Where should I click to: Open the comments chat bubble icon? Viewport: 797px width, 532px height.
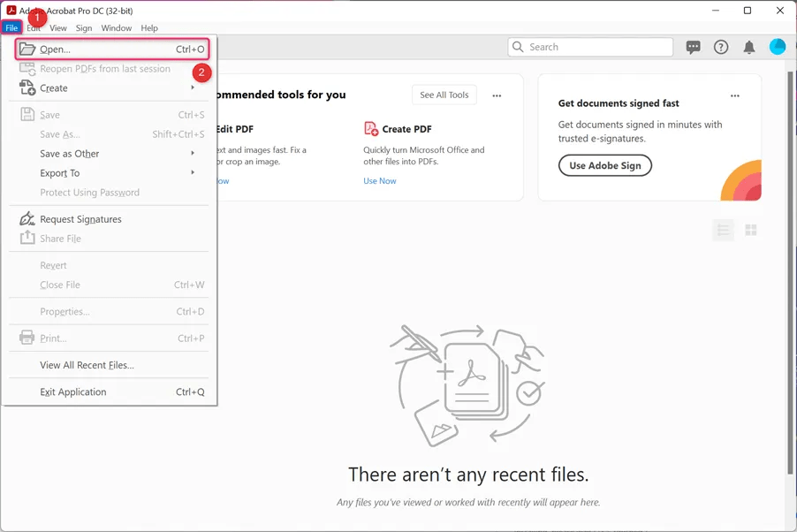click(693, 48)
